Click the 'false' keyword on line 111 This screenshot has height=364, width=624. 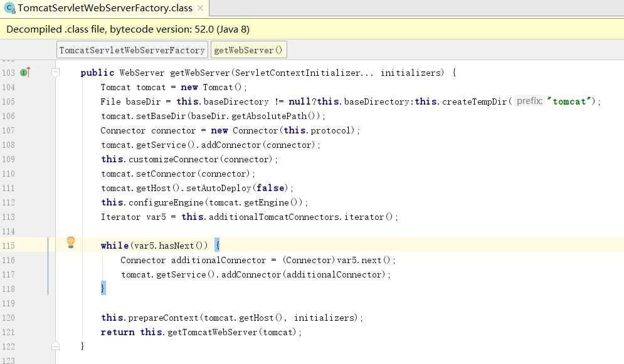pyautogui.click(x=270, y=188)
